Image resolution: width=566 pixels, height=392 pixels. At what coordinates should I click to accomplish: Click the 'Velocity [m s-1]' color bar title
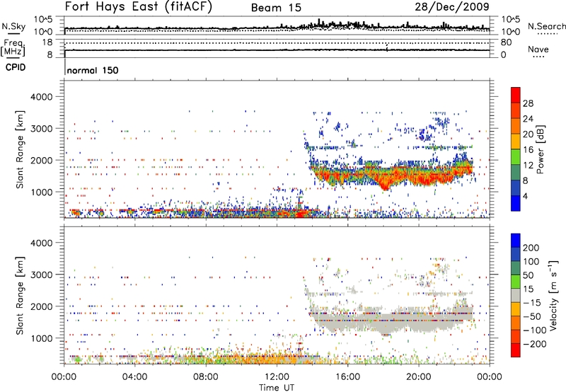[553, 295]
